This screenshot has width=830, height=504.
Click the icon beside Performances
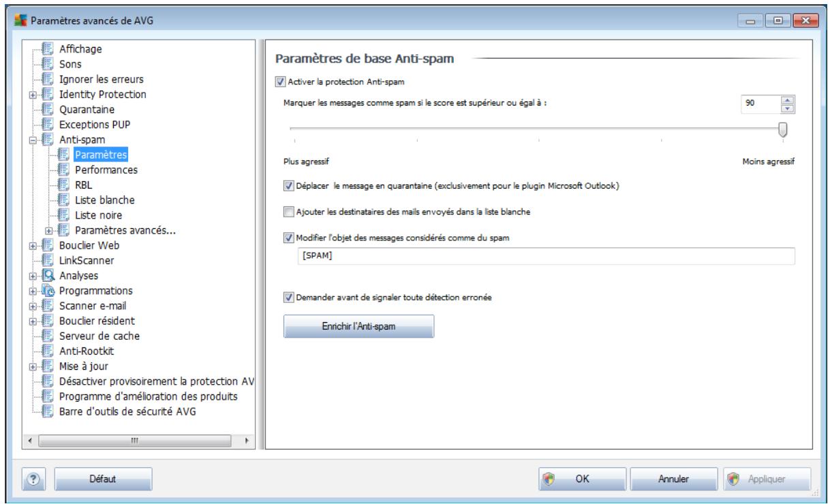[64, 169]
